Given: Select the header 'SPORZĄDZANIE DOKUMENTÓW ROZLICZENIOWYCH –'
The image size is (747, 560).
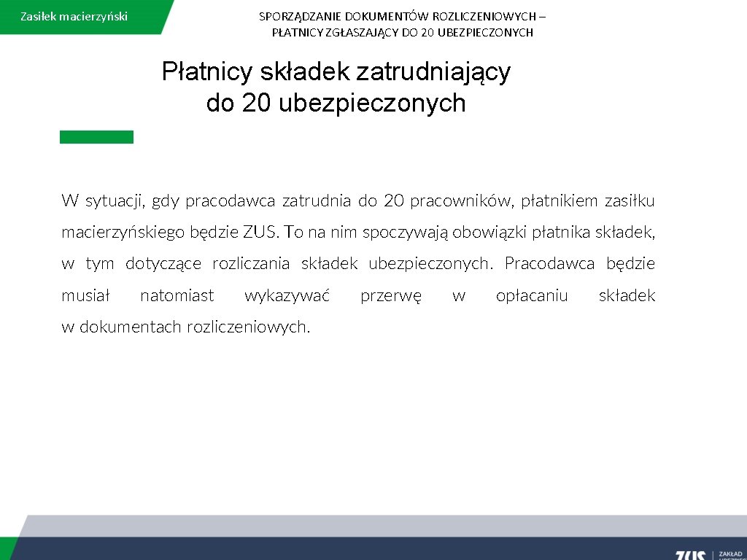Looking at the screenshot, I should (x=403, y=17).
